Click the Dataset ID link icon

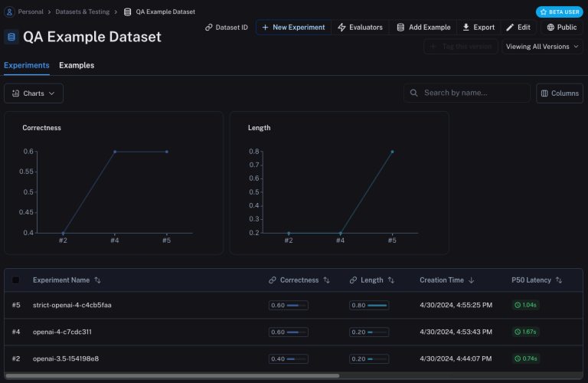pyautogui.click(x=209, y=28)
